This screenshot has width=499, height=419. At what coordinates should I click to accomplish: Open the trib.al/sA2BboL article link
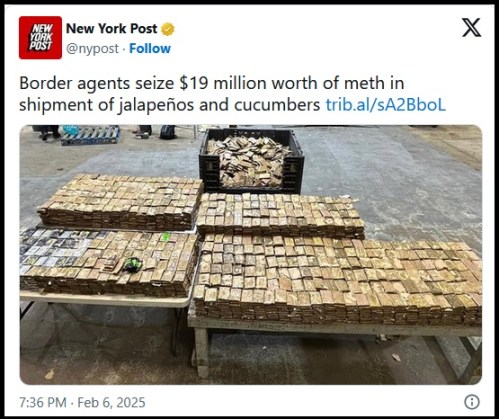coord(386,105)
